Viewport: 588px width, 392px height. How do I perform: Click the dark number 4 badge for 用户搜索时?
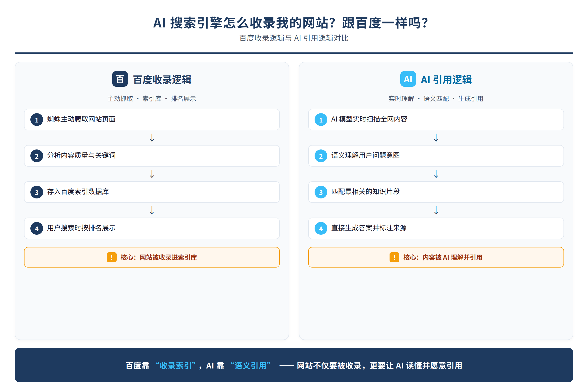pyautogui.click(x=37, y=228)
